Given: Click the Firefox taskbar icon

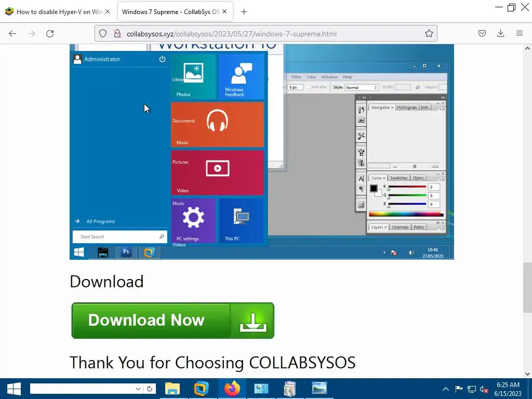Looking at the screenshot, I should click(x=232, y=389).
